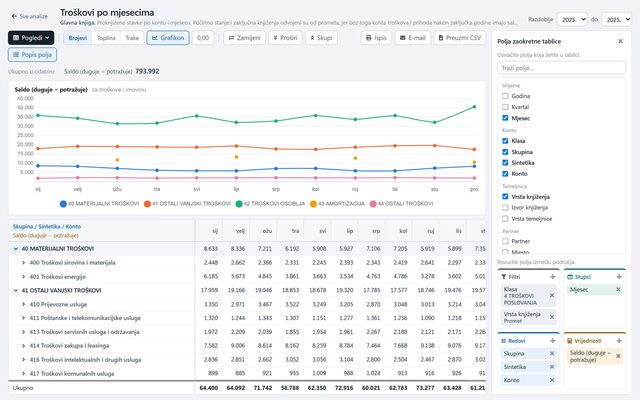Click green December point on chart
Viewport: 640px width, 400px height.
tap(474, 107)
